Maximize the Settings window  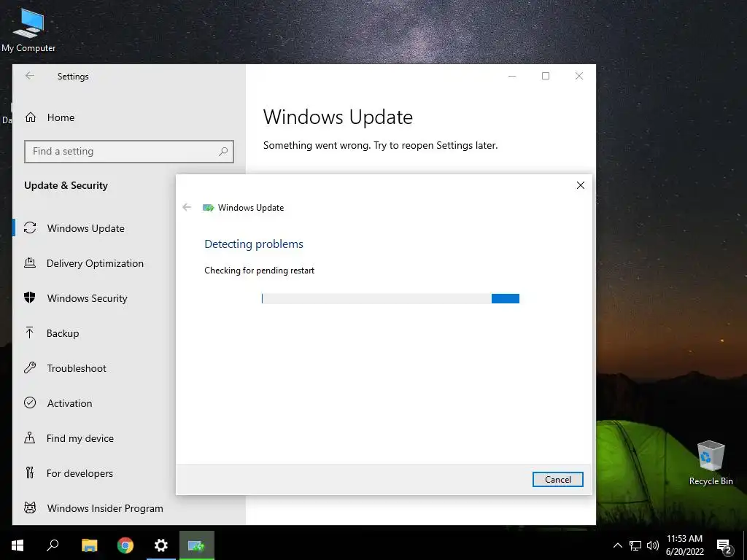[x=546, y=76]
